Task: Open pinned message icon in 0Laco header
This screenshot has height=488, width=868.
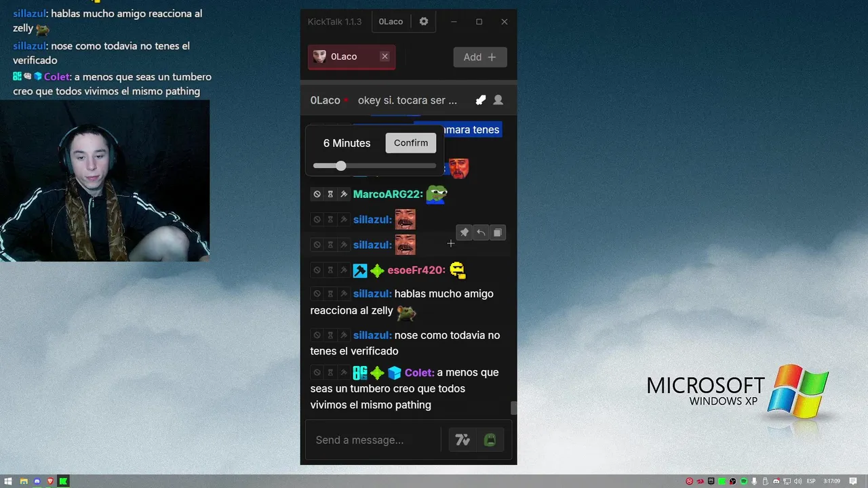Action: tap(481, 100)
